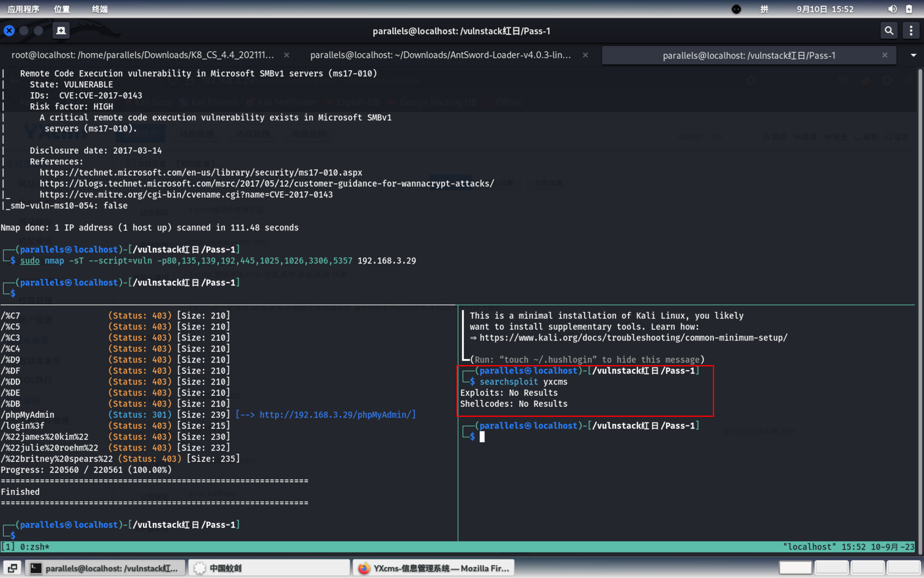Click the volume speaker icon
Viewport: 924px width, 578px height.
[892, 9]
